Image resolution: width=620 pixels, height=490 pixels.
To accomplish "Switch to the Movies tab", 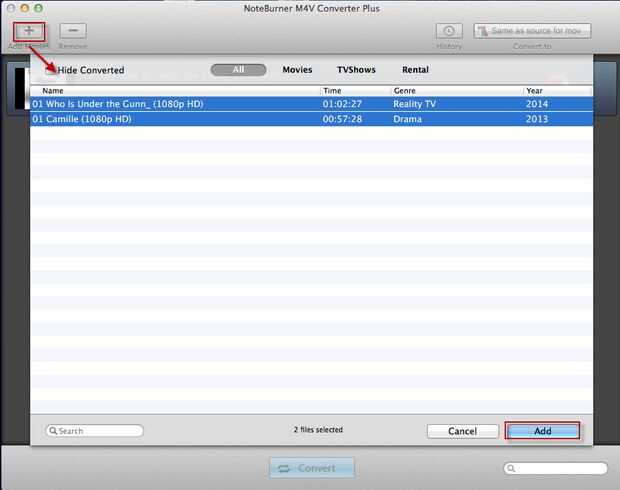I will (297, 70).
